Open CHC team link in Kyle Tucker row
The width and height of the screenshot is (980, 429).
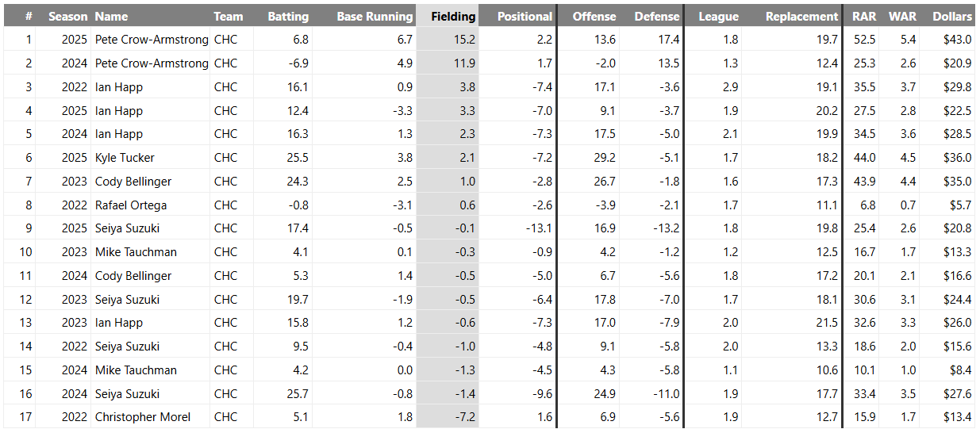point(225,158)
